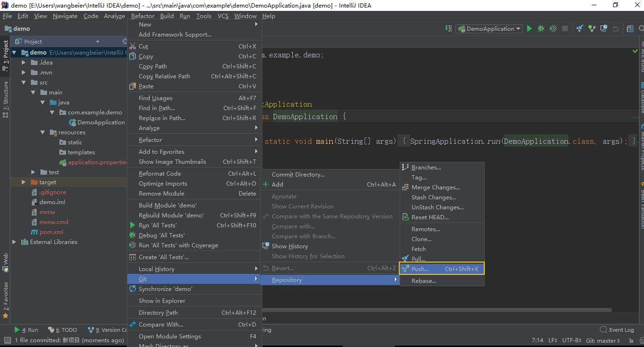644x347 pixels.
Task: Choose Commit Directory... from Git submenu
Action: [330, 174]
